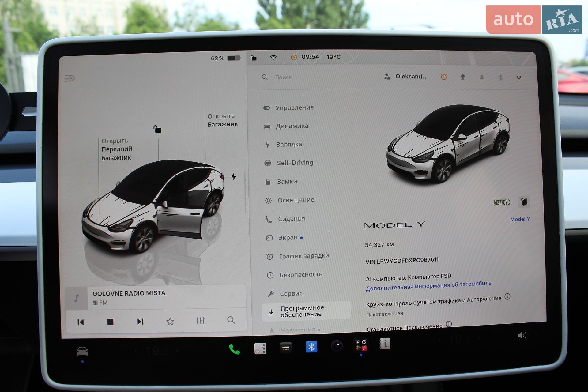Screen dimensions: 588x392
Task: Tap info icon beside Круиз-контроль с учетом трафика
Action: [507, 296]
